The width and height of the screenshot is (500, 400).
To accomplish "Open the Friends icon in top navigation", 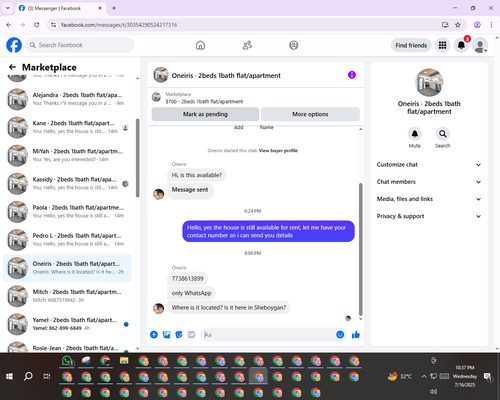I will tap(247, 45).
